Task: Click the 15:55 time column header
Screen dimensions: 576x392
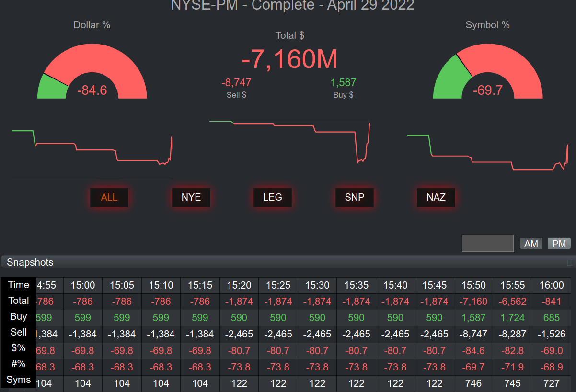Action: pos(513,285)
